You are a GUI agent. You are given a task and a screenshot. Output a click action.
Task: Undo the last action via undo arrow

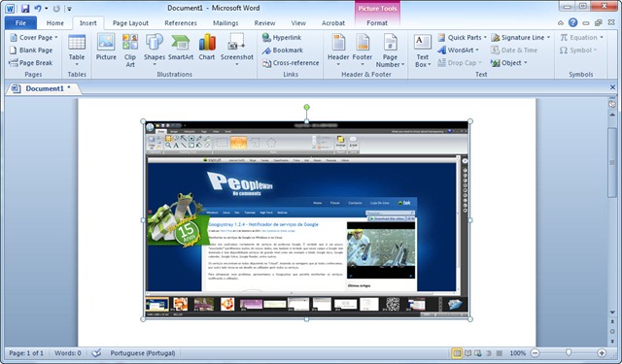(38, 9)
